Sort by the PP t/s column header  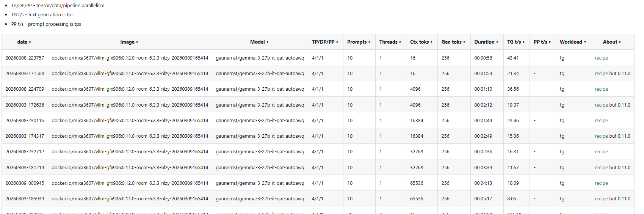click(542, 42)
